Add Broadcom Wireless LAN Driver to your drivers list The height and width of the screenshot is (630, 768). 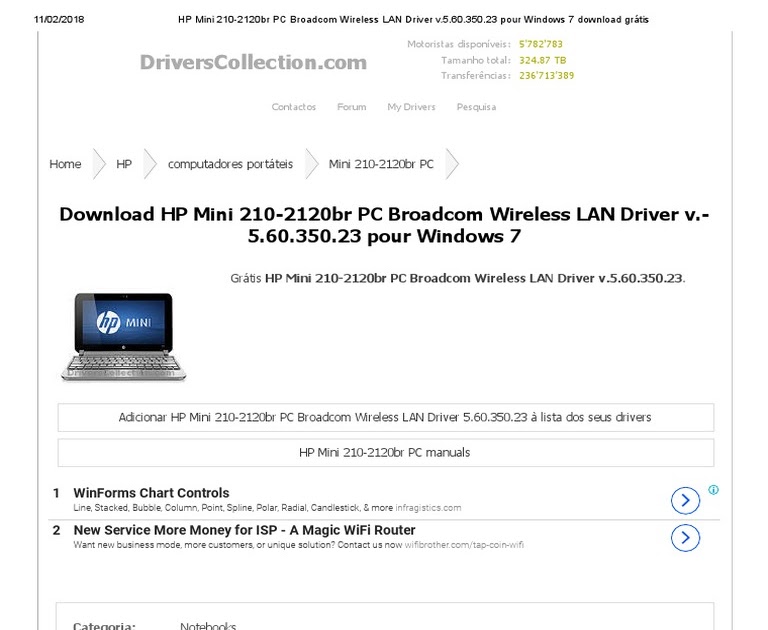(385, 417)
